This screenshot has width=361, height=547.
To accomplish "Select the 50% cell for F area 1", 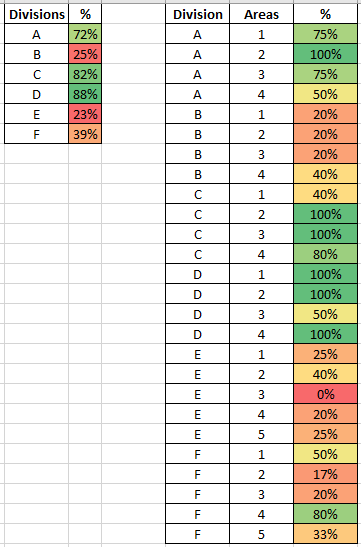I will tap(325, 454).
